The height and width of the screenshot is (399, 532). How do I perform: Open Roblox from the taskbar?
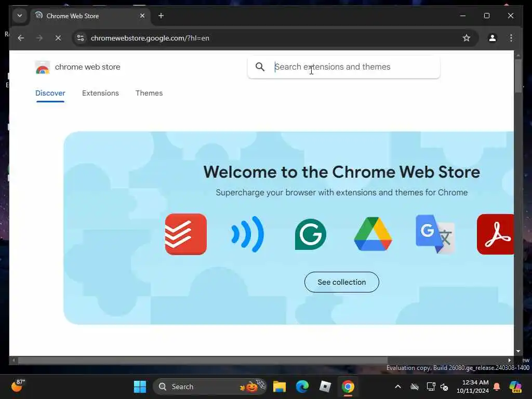click(325, 387)
